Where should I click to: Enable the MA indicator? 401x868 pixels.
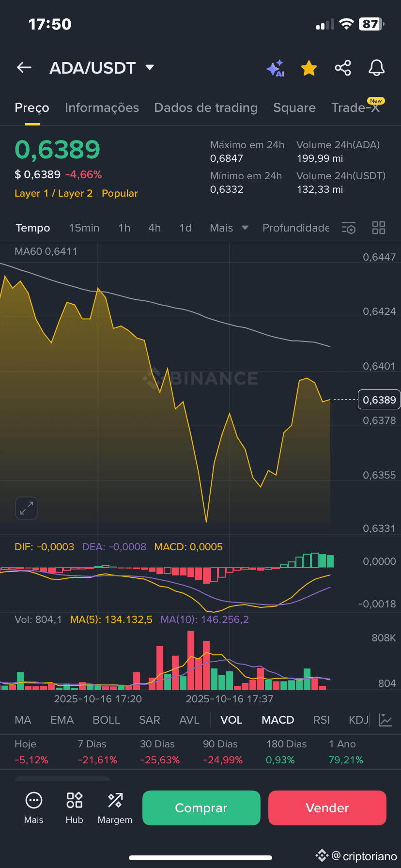(x=23, y=720)
